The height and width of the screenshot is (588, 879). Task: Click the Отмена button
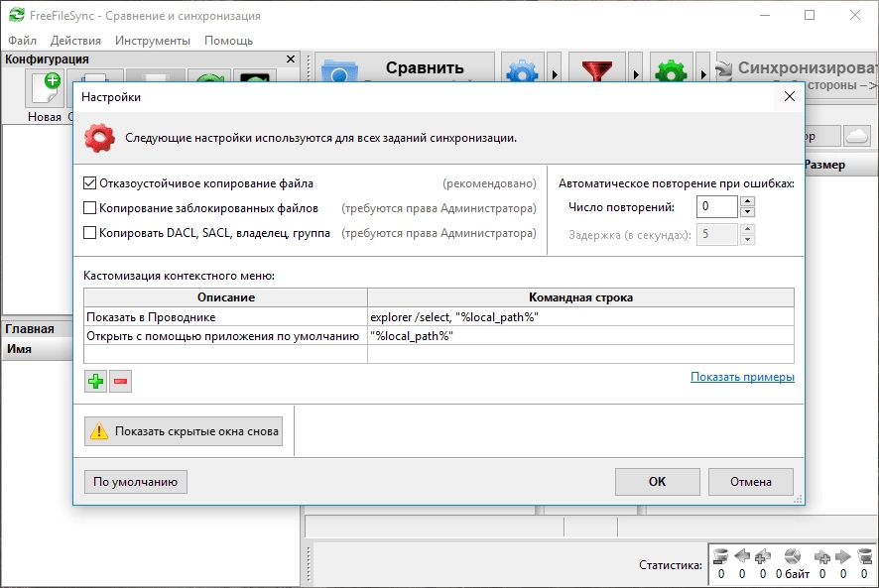click(751, 482)
